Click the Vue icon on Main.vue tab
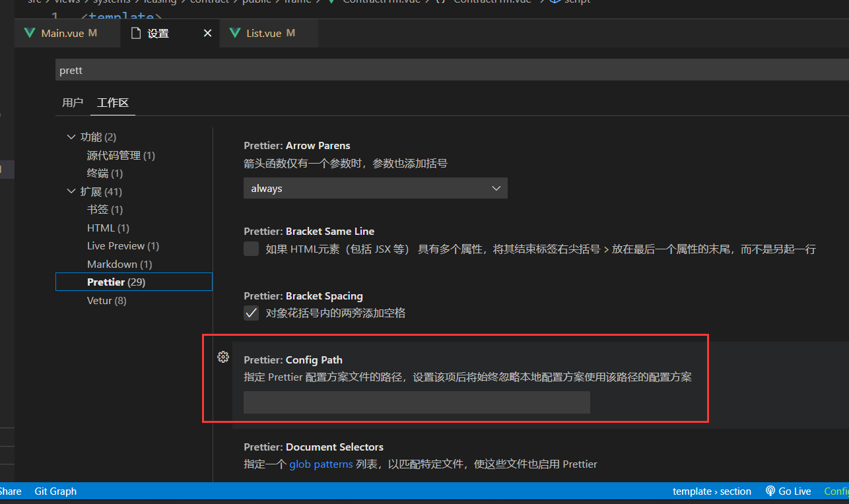This screenshot has width=849, height=504. click(x=29, y=33)
